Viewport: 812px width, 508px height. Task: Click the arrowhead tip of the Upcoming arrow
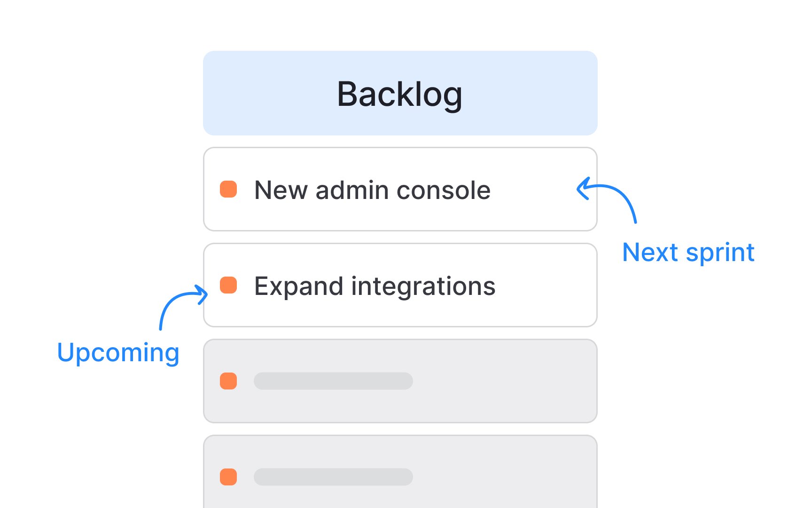point(205,294)
